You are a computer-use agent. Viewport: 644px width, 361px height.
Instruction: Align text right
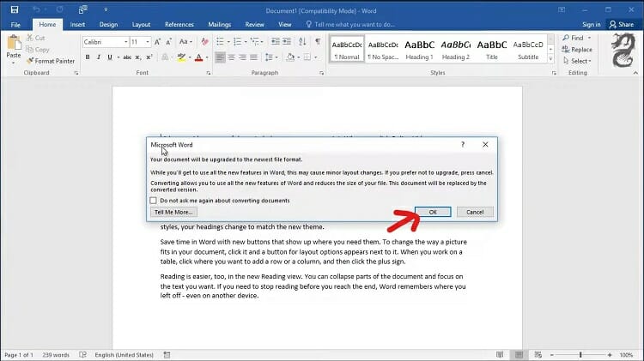click(x=243, y=57)
